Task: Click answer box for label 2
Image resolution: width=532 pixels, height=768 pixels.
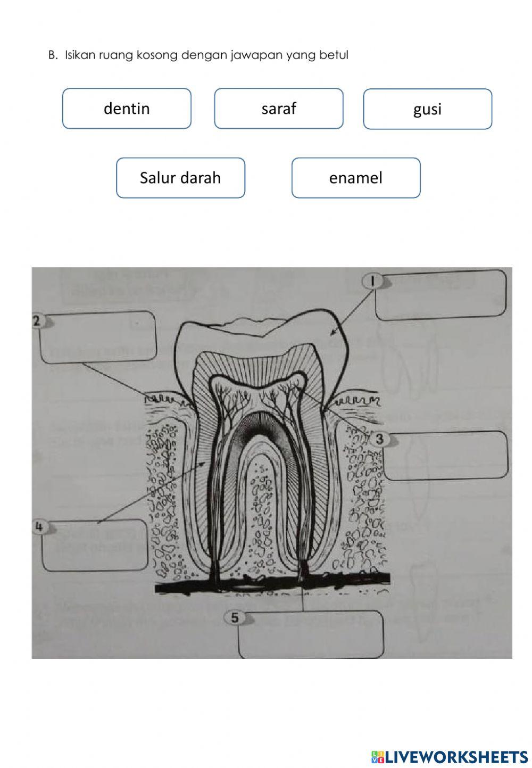Action: (x=98, y=337)
